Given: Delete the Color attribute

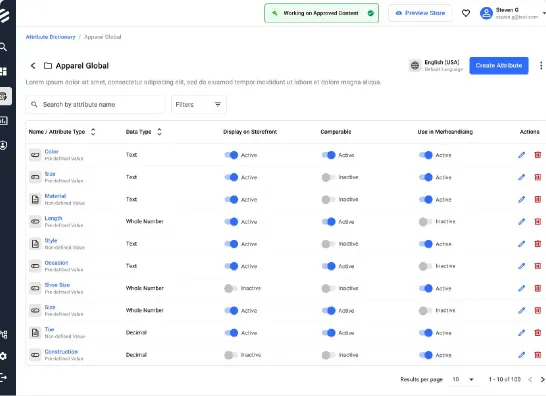Looking at the screenshot, I should click(x=538, y=155).
